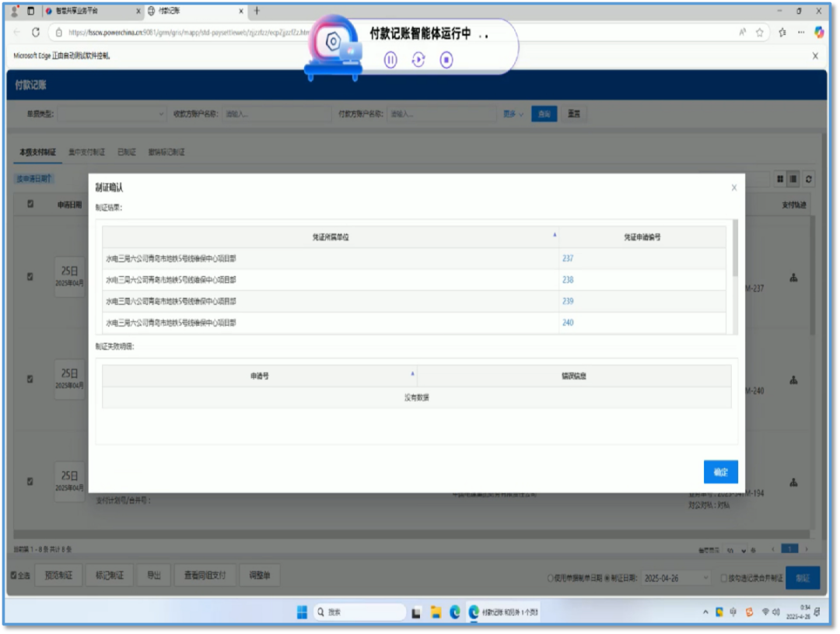Viewport: 840px width, 634px height.
Task: Open payment trace for row M-240
Action: tap(793, 380)
